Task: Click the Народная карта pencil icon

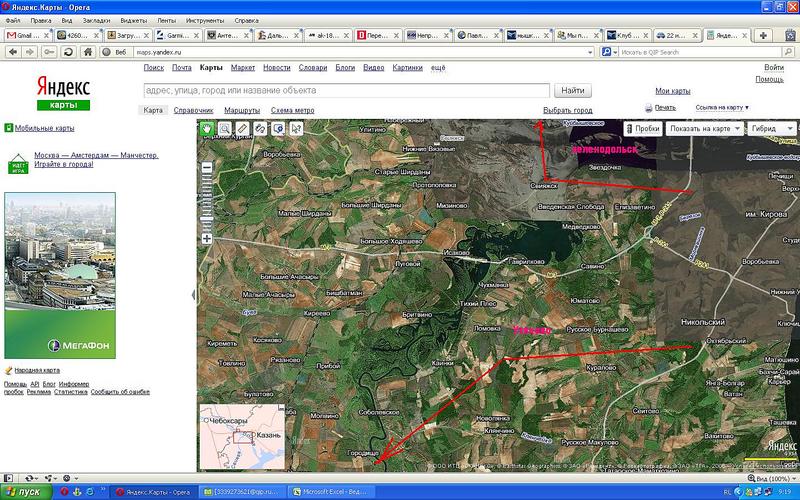Action: point(8,370)
